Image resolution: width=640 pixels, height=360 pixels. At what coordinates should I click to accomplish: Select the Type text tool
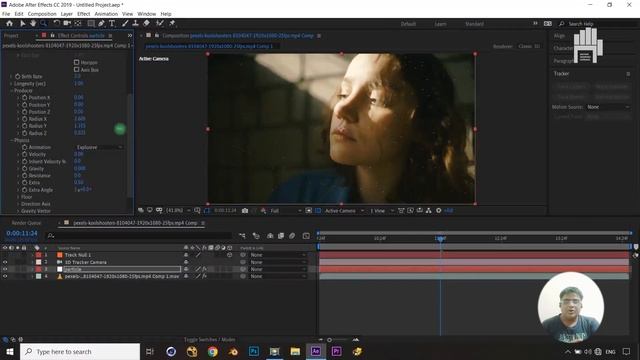[x=112, y=24]
